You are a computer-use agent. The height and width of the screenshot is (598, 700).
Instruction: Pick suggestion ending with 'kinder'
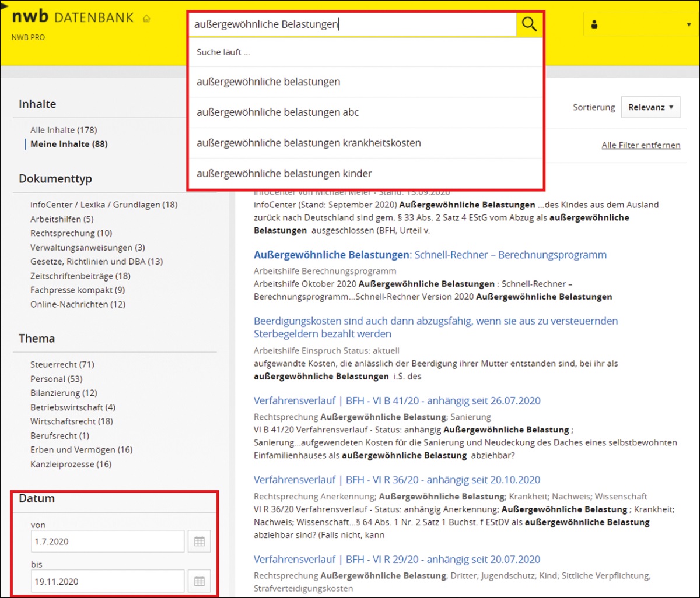pos(284,174)
